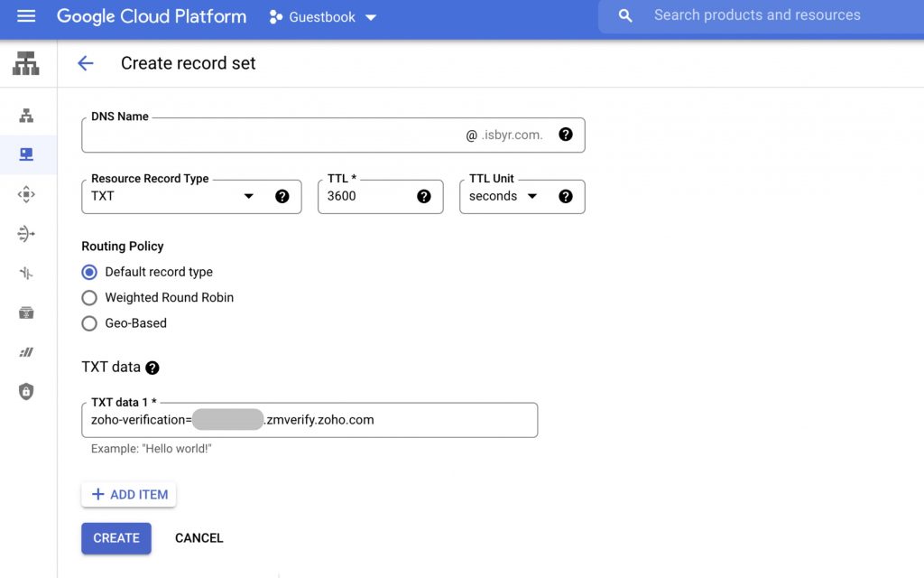This screenshot has width=924, height=578.
Task: Open the shield lock sidebar icon
Action: [26, 391]
